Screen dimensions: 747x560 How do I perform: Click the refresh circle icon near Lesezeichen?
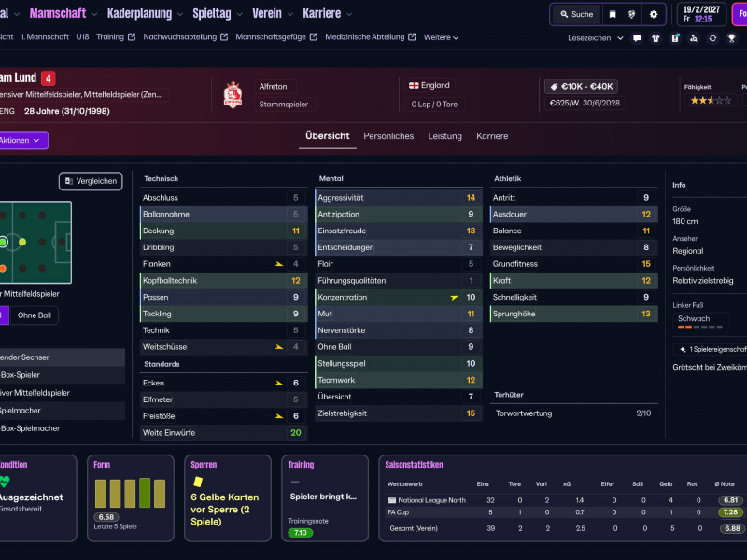713,38
